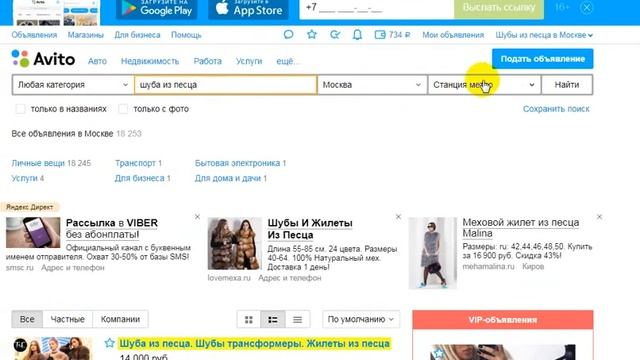
Task: Switch to grid view layout
Action: [249, 320]
